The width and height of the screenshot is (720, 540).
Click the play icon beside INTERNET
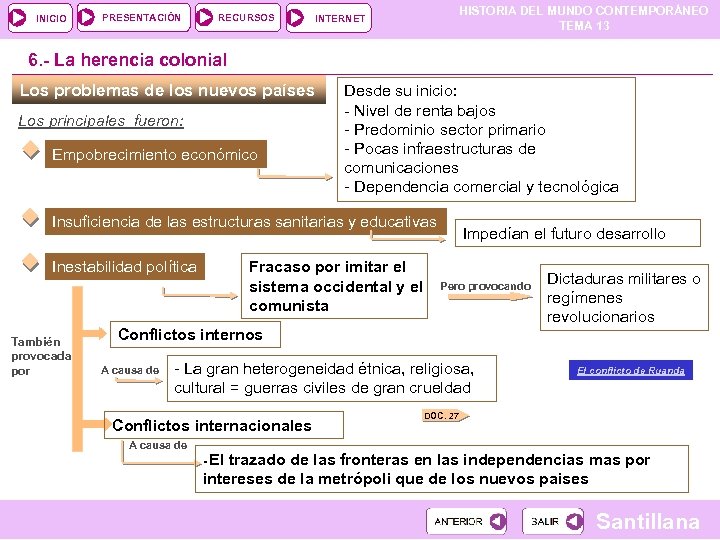pyautogui.click(x=295, y=18)
